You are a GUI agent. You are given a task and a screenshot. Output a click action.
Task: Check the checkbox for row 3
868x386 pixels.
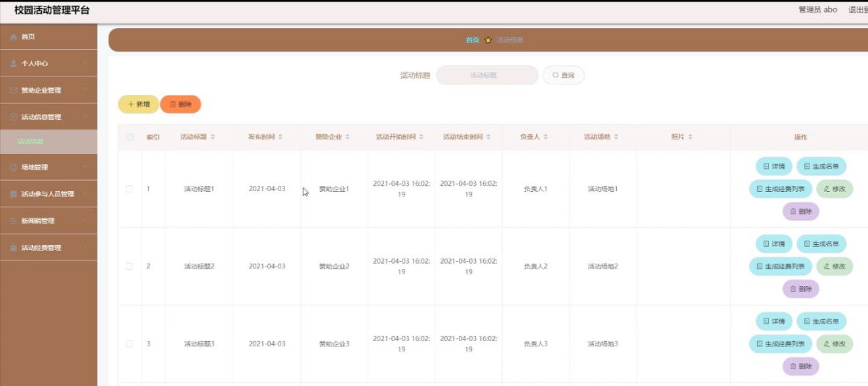click(x=129, y=344)
